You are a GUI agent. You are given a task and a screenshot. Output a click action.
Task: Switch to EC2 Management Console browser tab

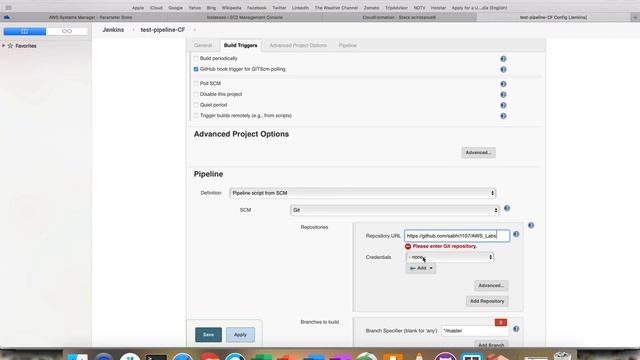click(x=244, y=18)
